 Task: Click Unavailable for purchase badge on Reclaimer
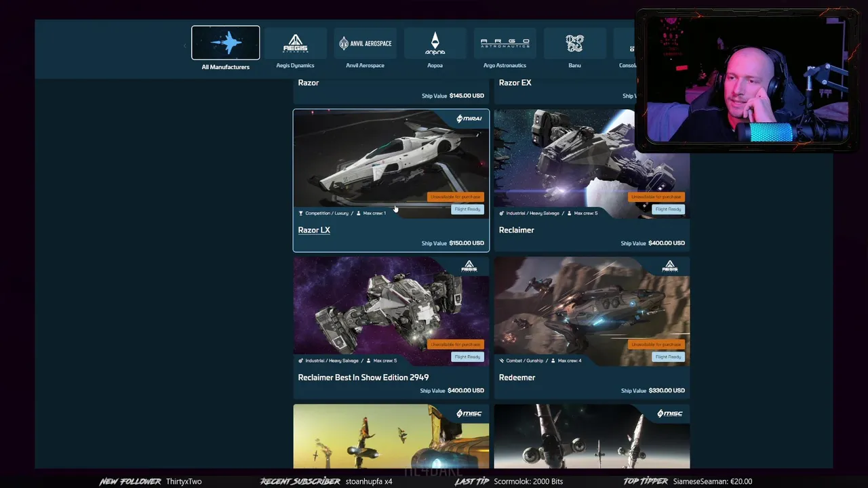656,197
